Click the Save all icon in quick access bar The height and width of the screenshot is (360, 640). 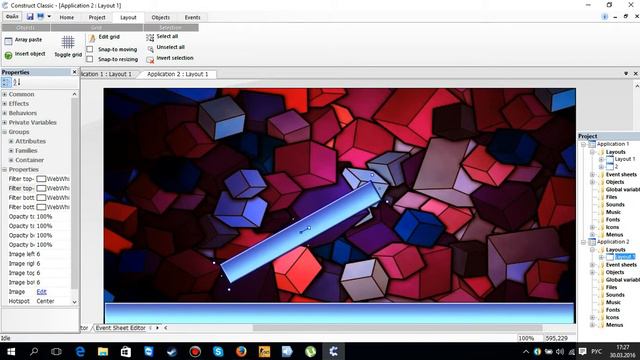(x=40, y=17)
